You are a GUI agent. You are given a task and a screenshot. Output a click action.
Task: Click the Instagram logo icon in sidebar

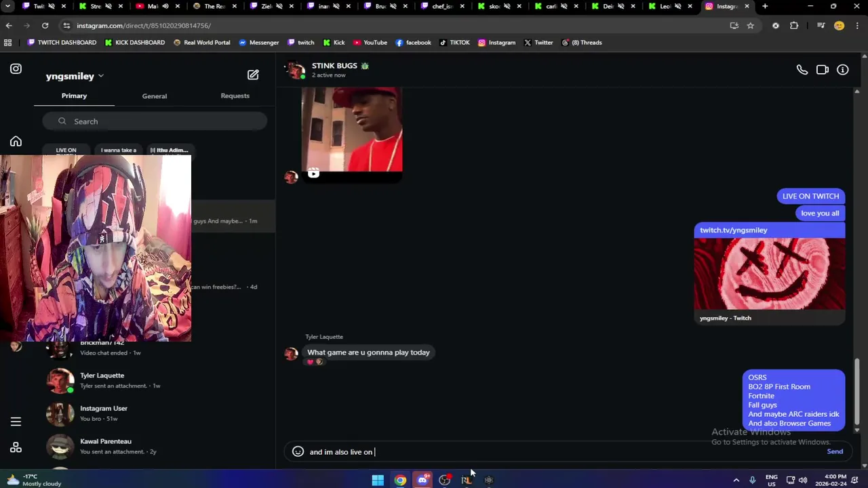(16, 68)
